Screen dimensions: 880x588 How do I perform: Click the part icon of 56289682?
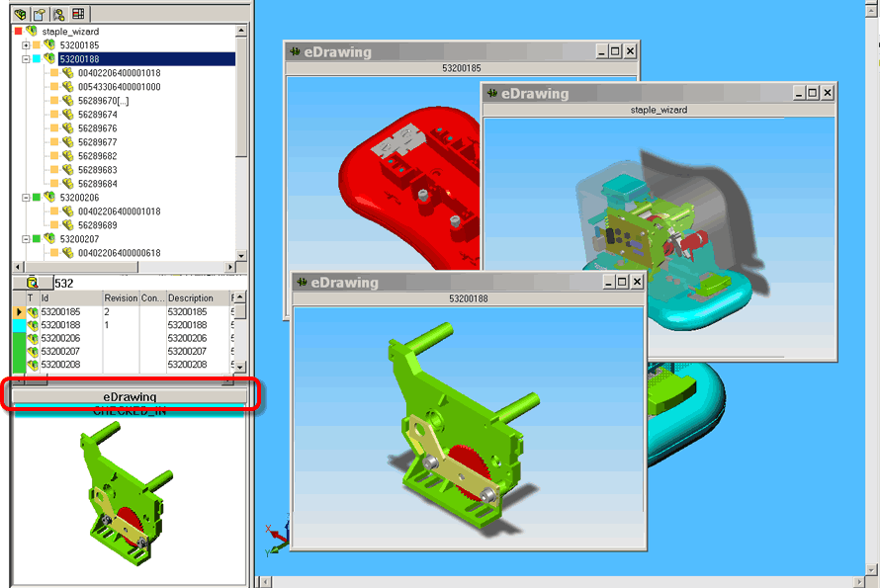(x=67, y=155)
